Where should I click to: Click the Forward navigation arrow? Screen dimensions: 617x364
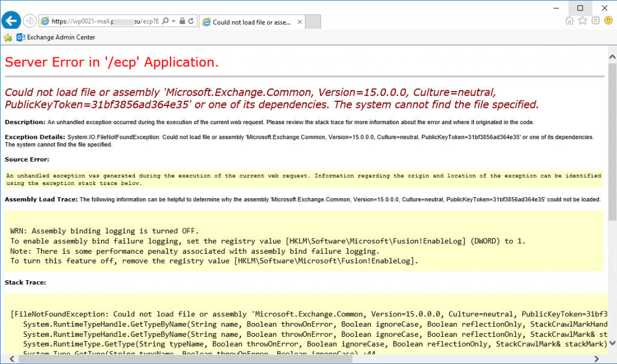coord(30,20)
